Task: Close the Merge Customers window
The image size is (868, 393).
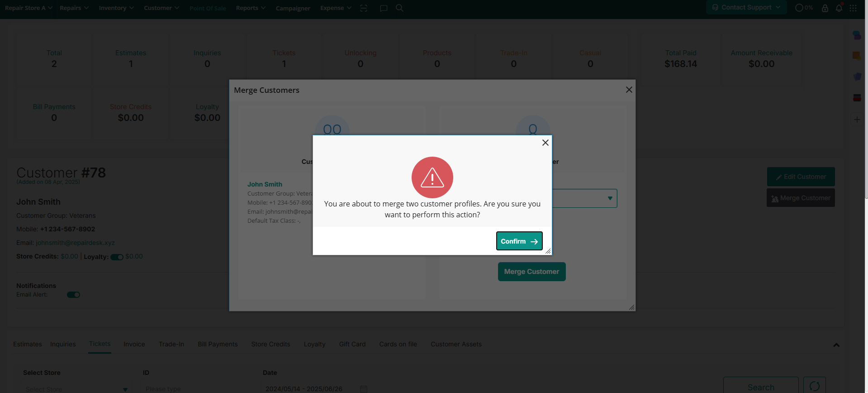Action: [629, 90]
